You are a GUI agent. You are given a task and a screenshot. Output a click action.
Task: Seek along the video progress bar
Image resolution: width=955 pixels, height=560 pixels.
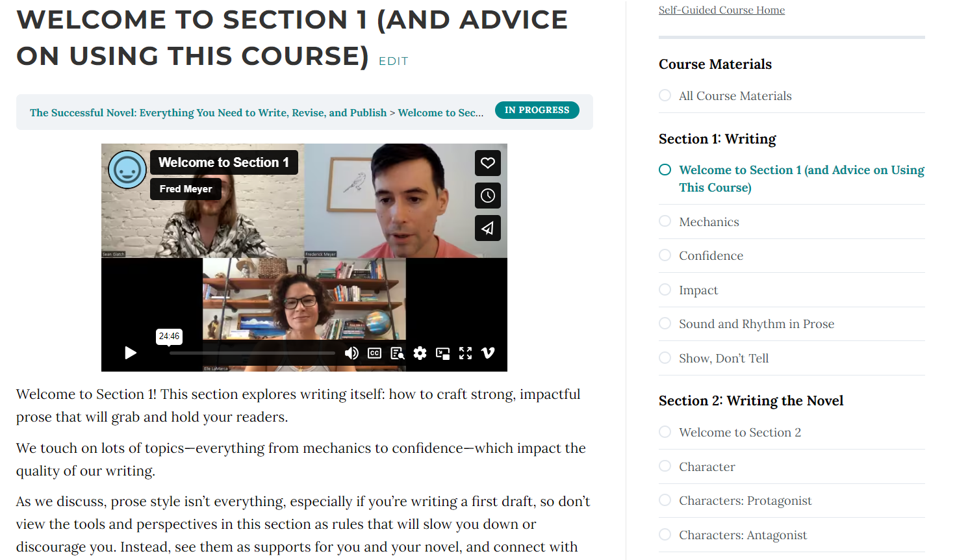[x=252, y=353]
